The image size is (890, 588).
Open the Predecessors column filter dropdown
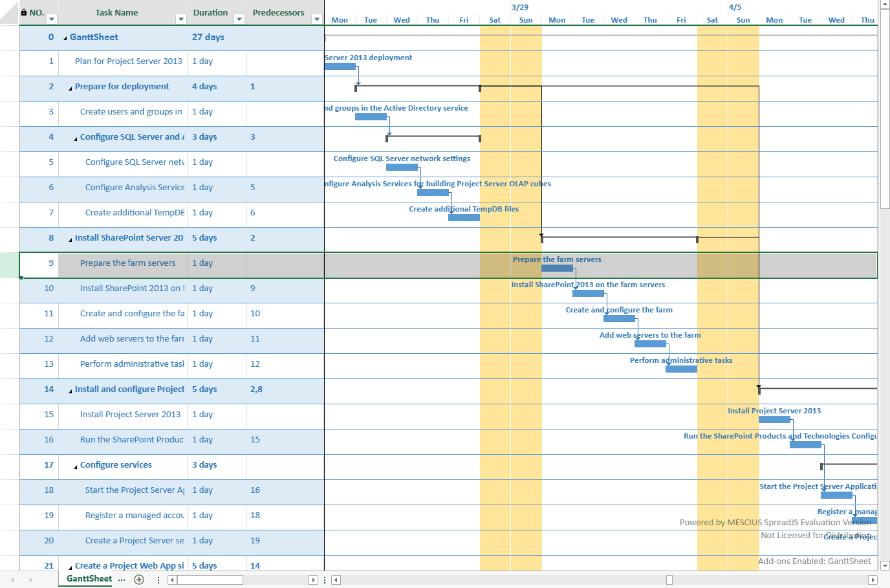[x=317, y=19]
